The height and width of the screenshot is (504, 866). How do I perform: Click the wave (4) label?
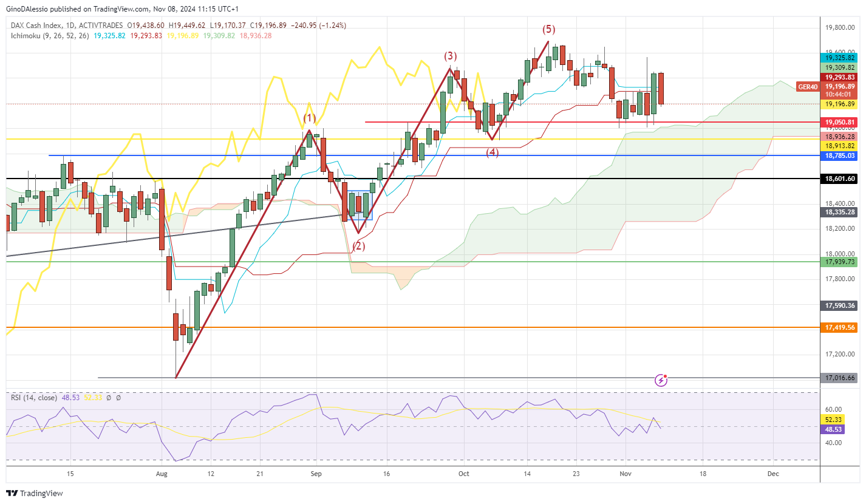pos(492,152)
